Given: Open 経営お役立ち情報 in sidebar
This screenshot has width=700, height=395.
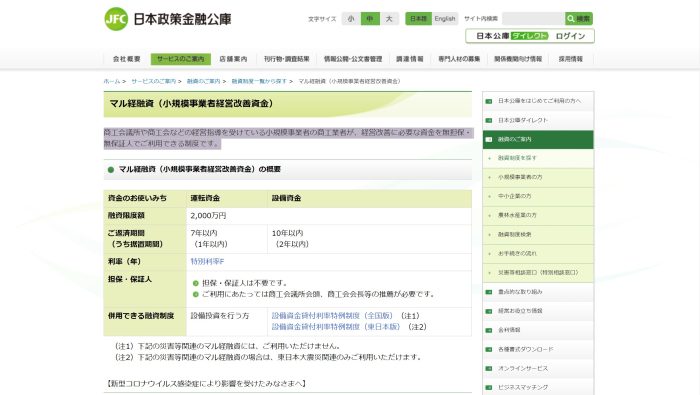Looking at the screenshot, I should [538, 311].
